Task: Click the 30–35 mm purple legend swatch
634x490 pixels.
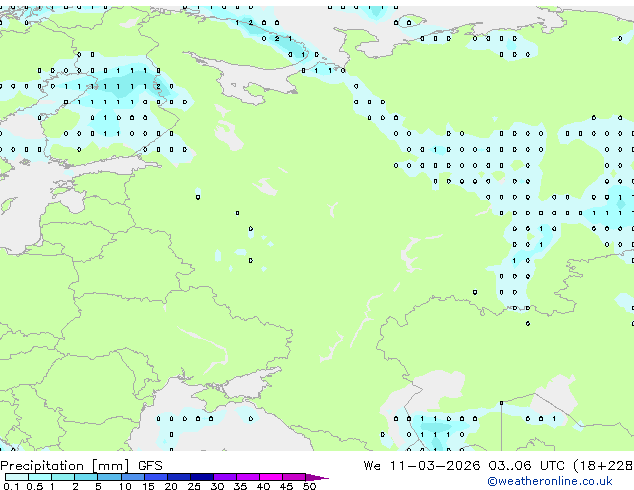Action: (225, 477)
